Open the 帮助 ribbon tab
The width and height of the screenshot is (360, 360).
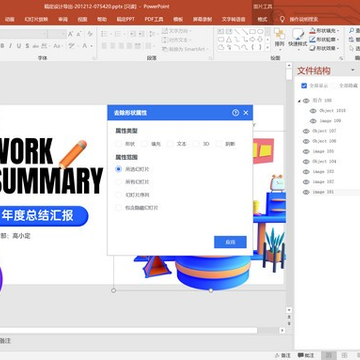102,19
